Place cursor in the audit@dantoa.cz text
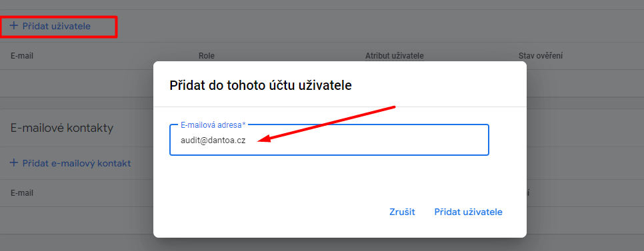This screenshot has height=251, width=644. click(x=213, y=140)
